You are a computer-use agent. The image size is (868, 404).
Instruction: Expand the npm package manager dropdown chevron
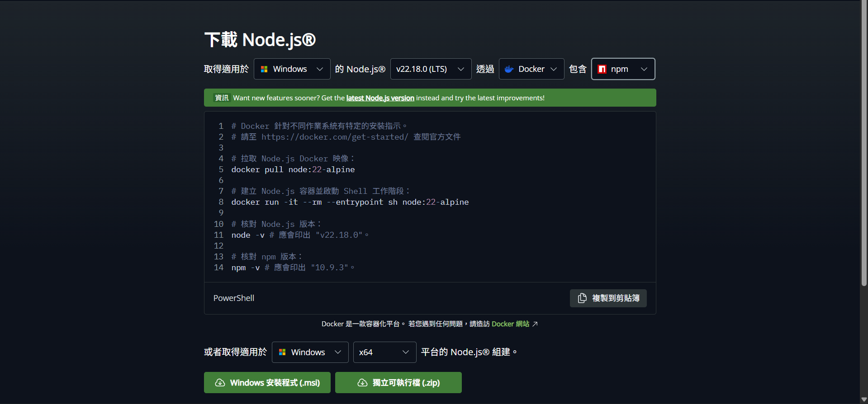point(644,69)
